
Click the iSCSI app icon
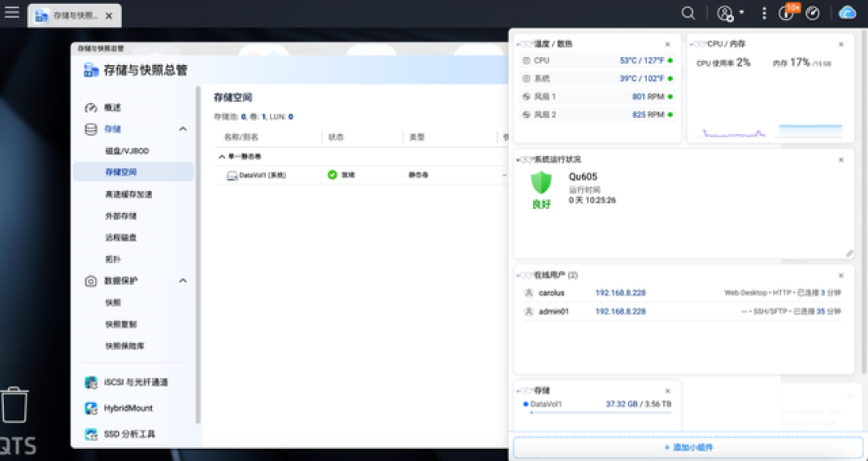pyautogui.click(x=91, y=382)
